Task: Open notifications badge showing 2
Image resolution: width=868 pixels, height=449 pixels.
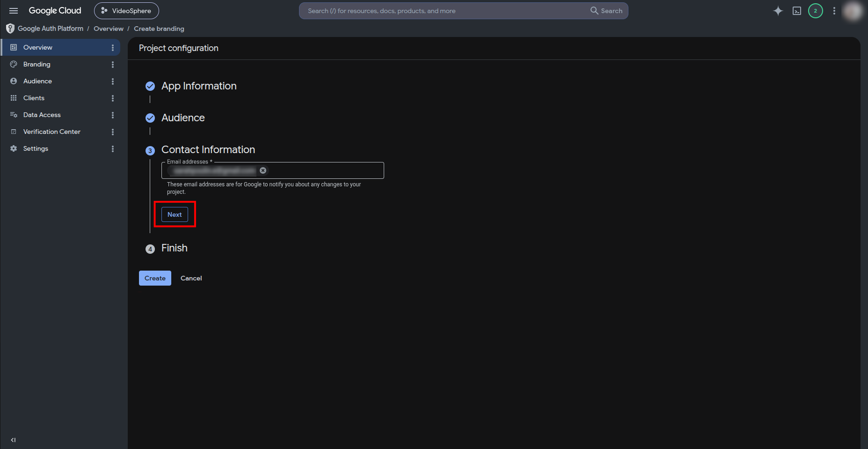Action: [x=816, y=11]
